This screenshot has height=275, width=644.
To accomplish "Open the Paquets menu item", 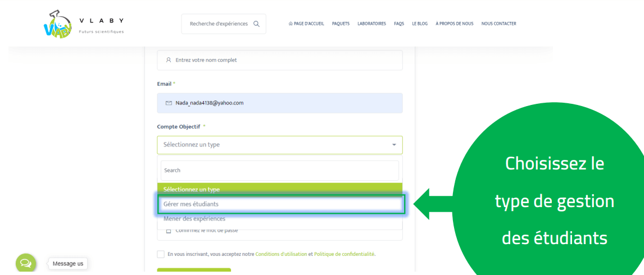I will click(x=341, y=24).
